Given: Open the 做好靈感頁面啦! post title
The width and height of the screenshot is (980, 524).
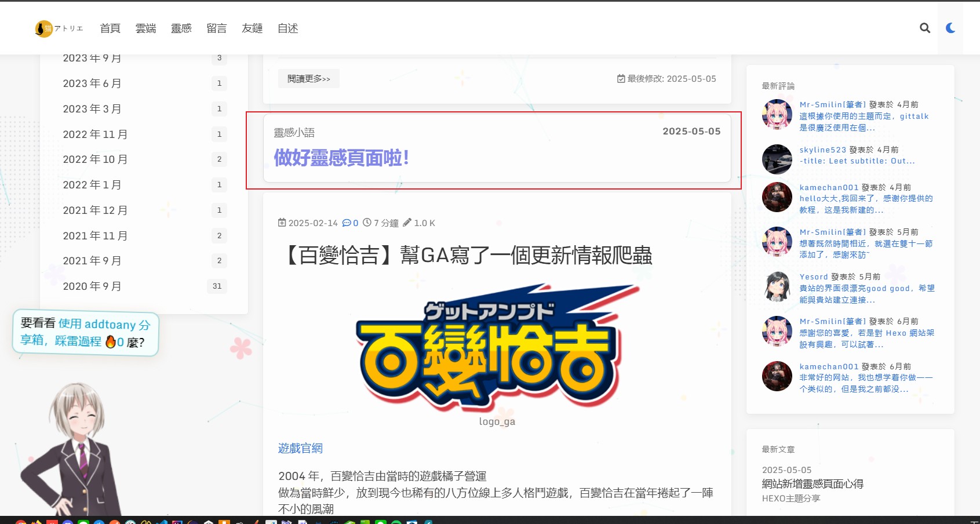Looking at the screenshot, I should click(x=341, y=158).
